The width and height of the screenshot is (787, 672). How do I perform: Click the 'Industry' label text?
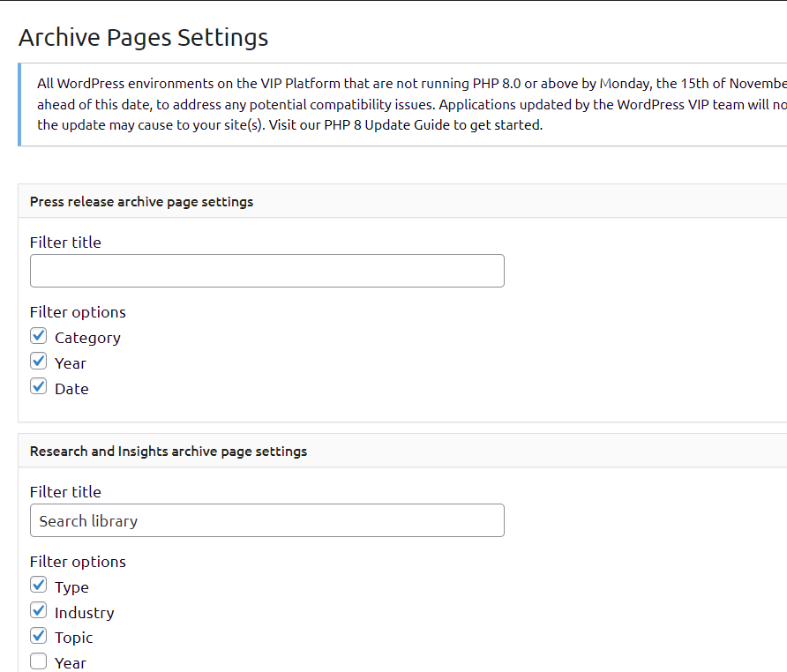point(84,613)
